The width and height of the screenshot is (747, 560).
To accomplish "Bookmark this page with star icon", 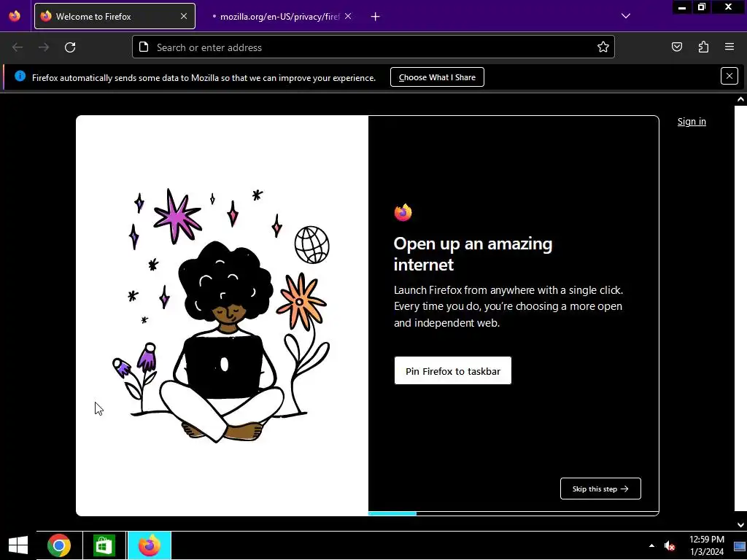I will [603, 47].
